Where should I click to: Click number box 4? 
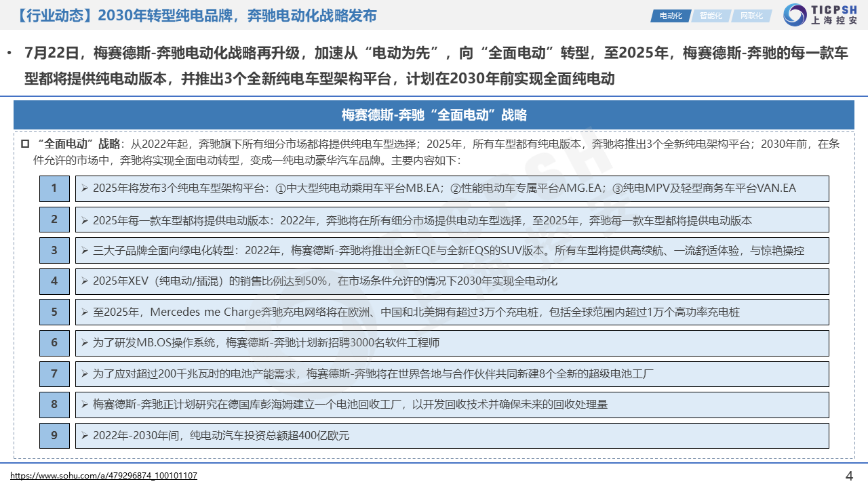click(54, 281)
